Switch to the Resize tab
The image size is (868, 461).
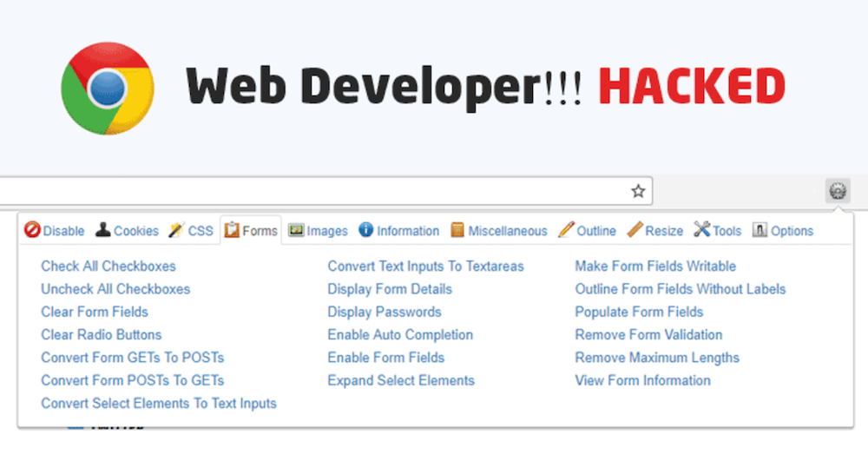663,231
